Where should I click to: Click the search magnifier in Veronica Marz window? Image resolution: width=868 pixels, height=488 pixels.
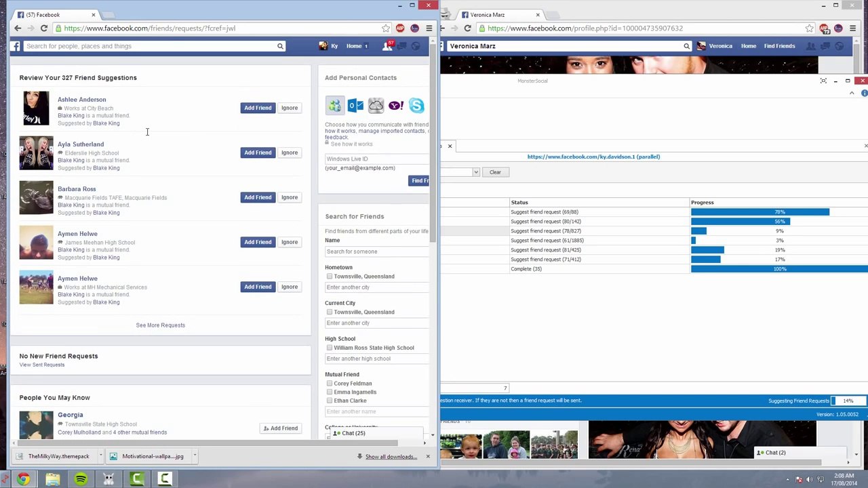pos(686,46)
